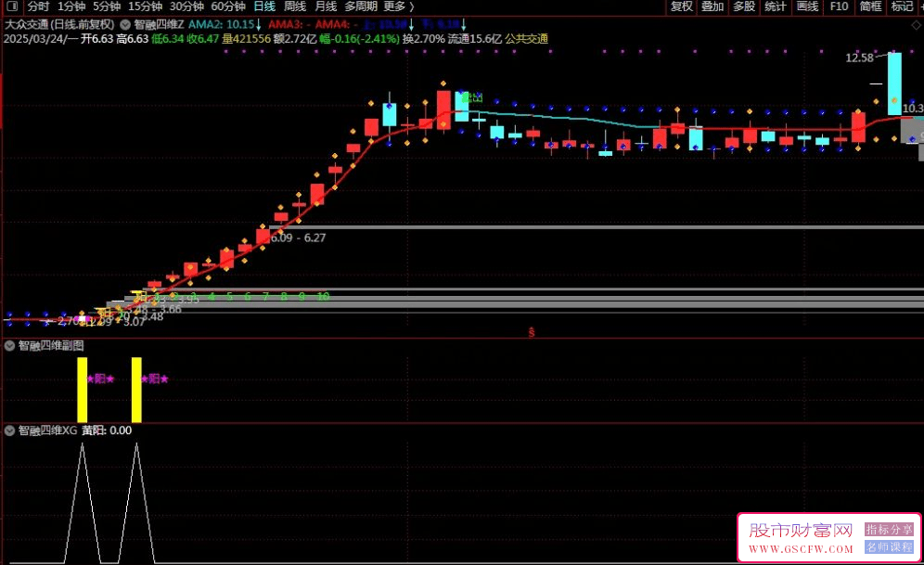Switch to the 月线 monthly chart
The image size is (924, 565).
coord(326,6)
